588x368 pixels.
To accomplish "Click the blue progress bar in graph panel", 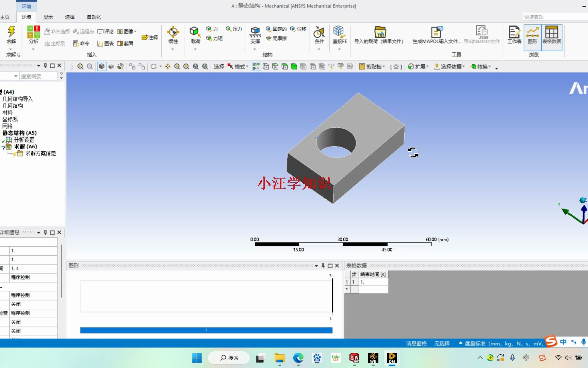I will point(206,330).
